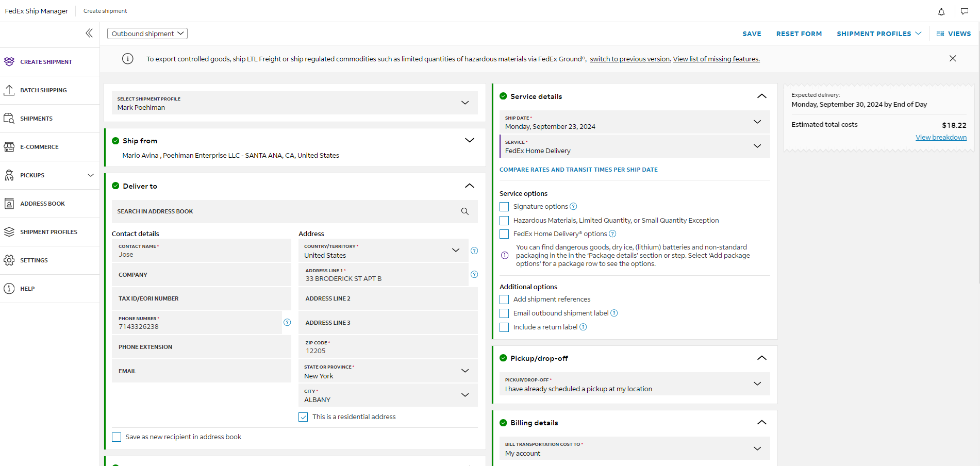
Task: Check Include a return label
Action: (504, 327)
